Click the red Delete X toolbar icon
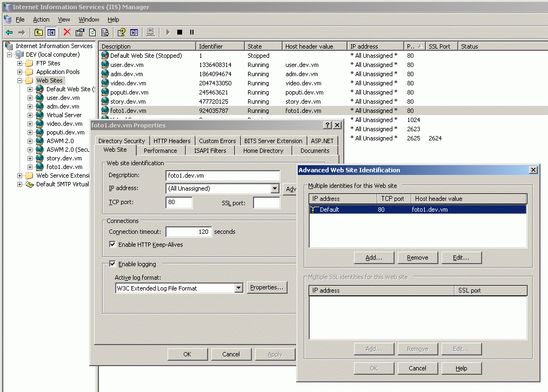This screenshot has height=392, width=548. coord(67,32)
